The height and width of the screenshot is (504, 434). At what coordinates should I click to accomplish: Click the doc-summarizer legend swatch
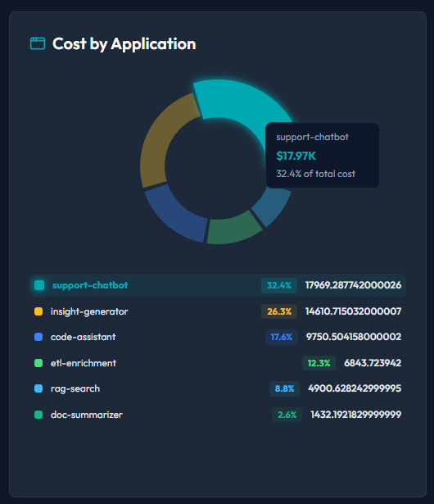point(38,415)
